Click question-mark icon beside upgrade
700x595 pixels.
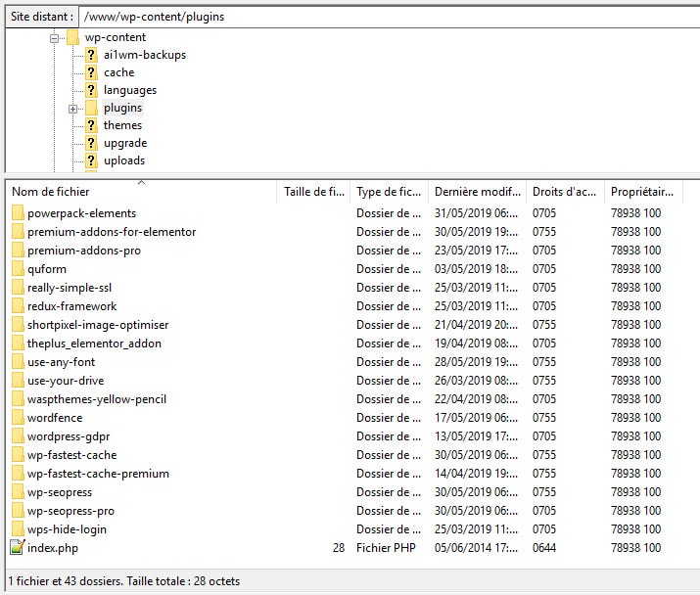[91, 143]
